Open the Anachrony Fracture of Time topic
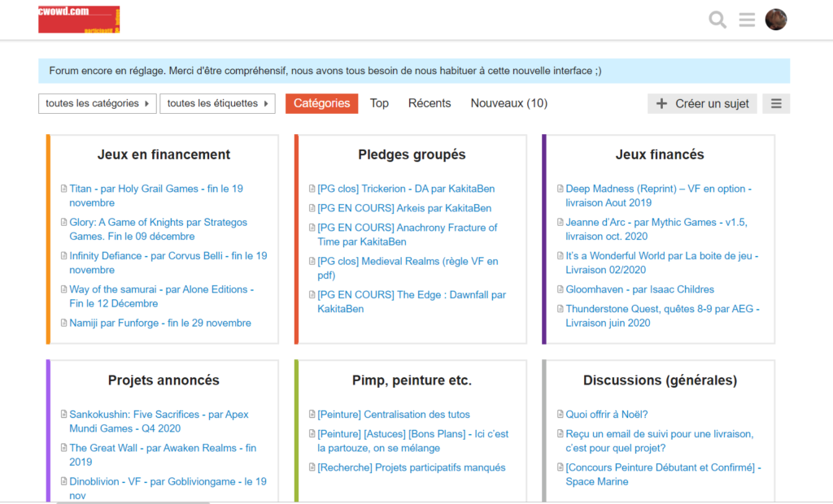Screen dimensions: 833x504 tap(408, 234)
